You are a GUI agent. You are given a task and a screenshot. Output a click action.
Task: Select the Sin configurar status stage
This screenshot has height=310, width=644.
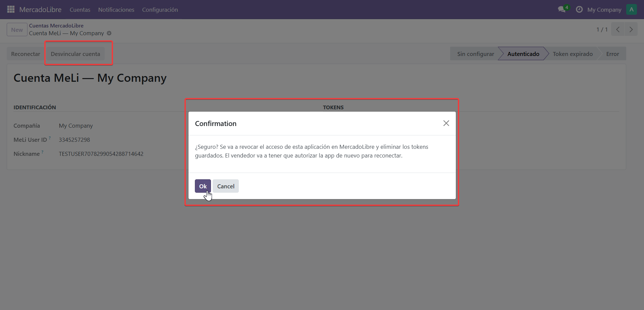[475, 54]
